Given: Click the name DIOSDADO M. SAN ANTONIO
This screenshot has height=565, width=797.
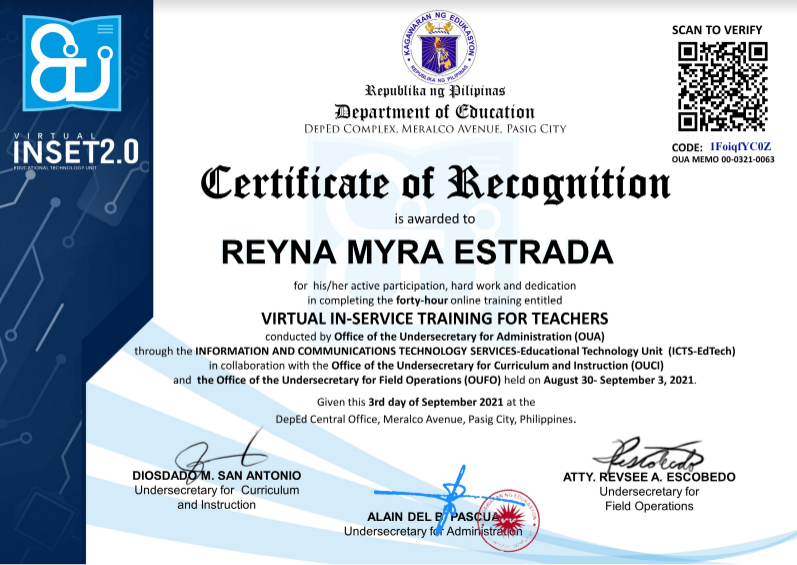Looking at the screenshot, I should [x=217, y=476].
